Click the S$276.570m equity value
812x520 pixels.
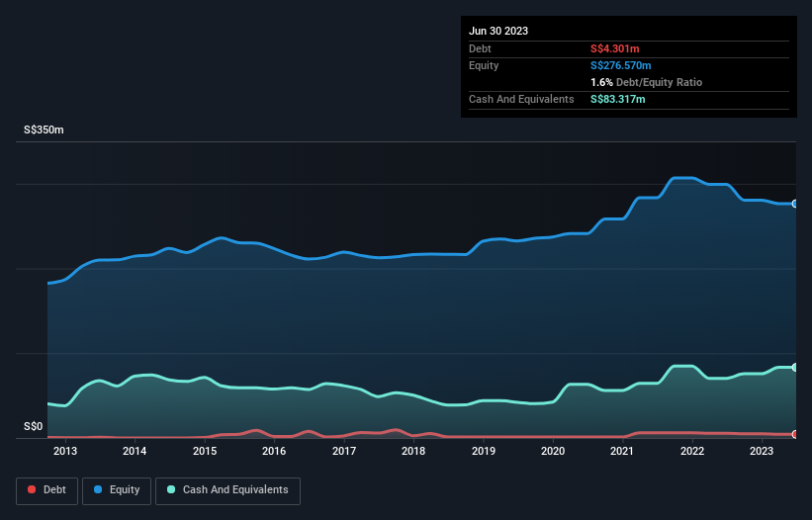tap(620, 65)
